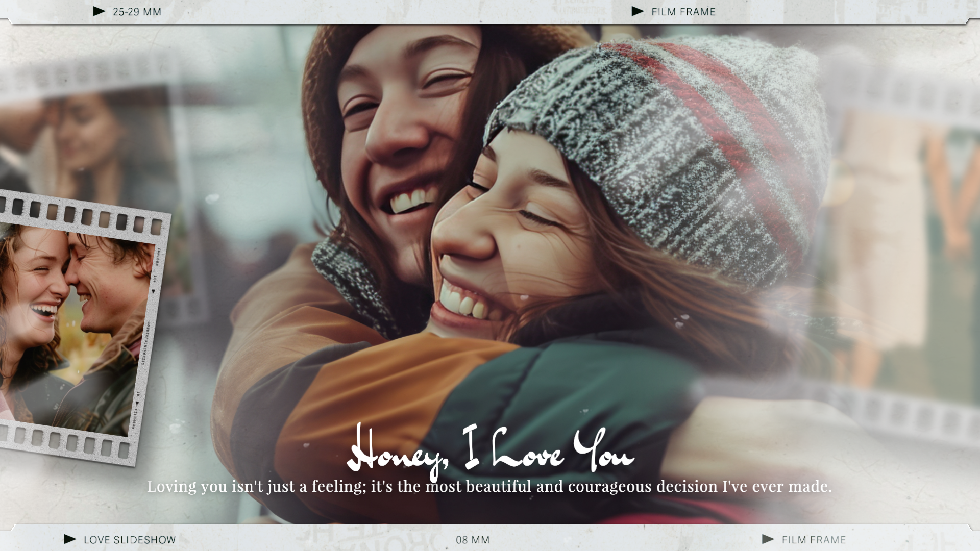Click the bottom FILM FRAME label

(814, 540)
